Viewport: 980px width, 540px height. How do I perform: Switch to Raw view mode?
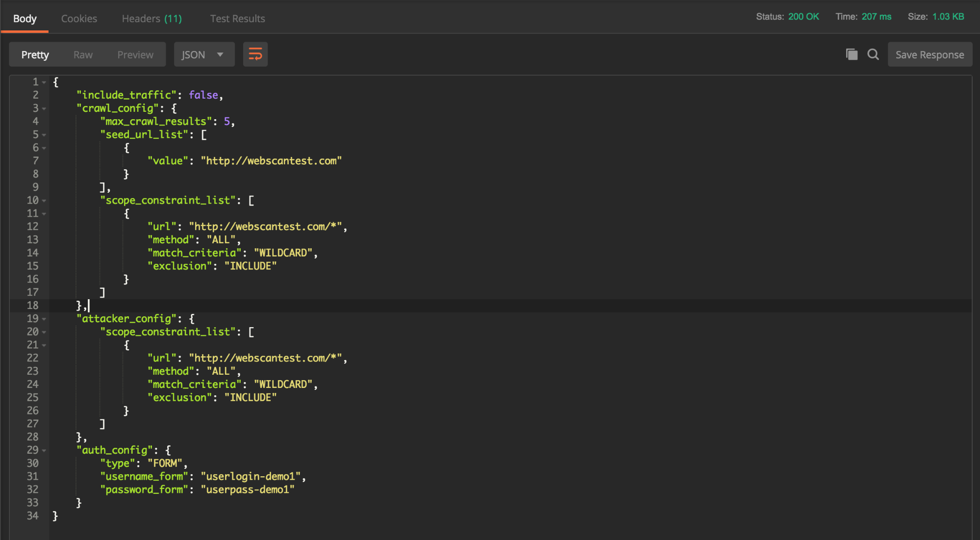pyautogui.click(x=83, y=54)
